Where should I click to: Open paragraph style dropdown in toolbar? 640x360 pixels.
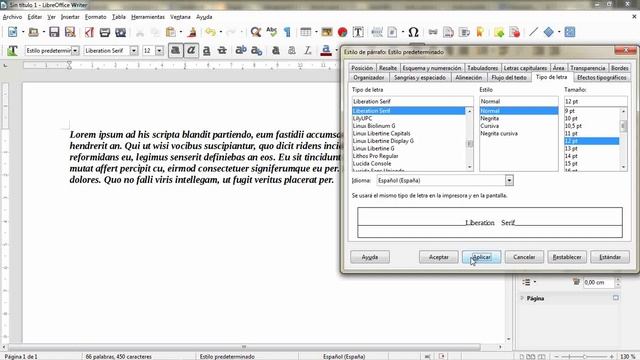[x=75, y=51]
